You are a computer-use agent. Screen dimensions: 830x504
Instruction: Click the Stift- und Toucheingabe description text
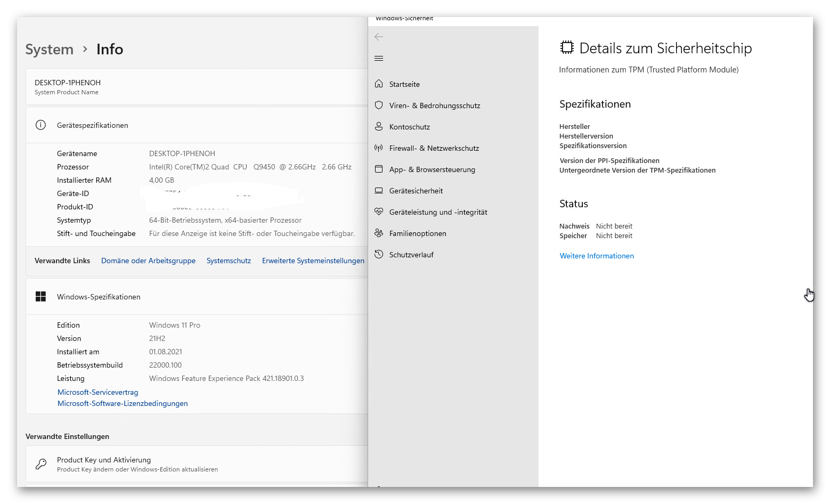252,233
